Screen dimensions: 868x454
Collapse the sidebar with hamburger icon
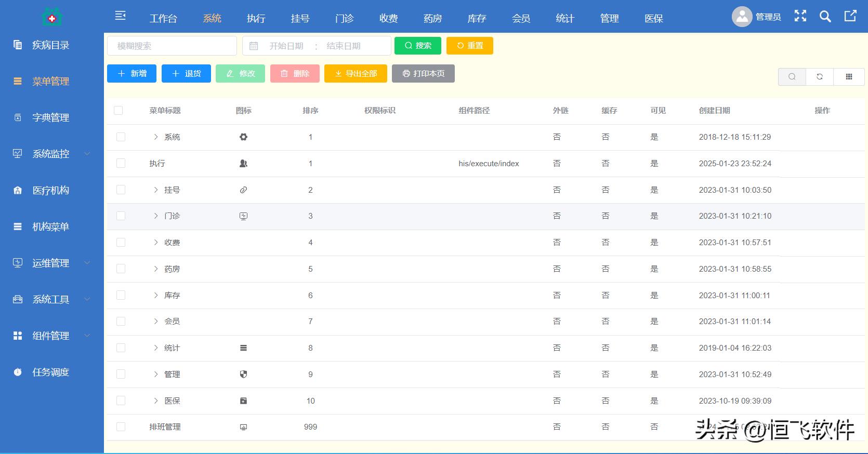[121, 16]
